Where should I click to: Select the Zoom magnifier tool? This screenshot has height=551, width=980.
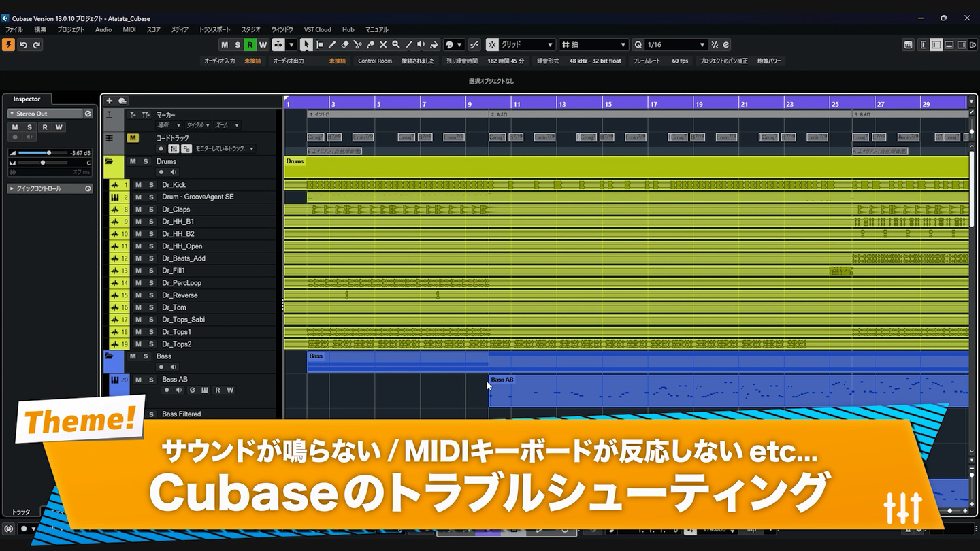(396, 45)
